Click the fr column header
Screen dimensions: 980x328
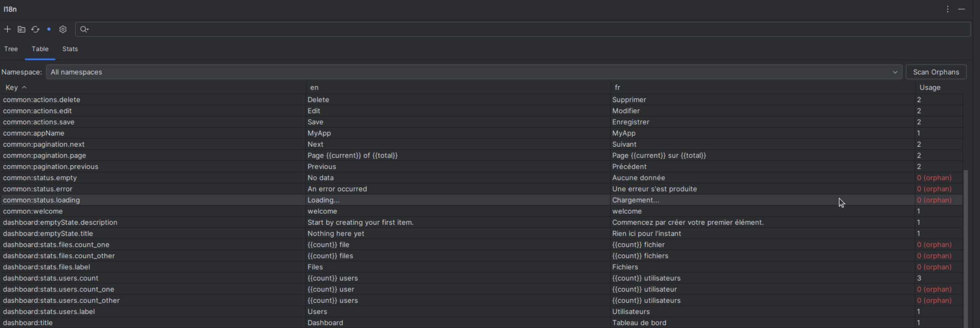click(x=763, y=88)
